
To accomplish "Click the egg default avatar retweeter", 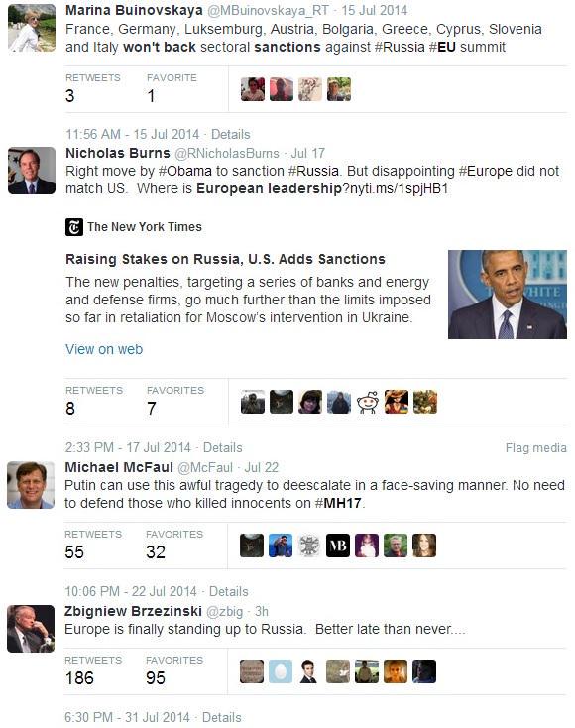I will click(x=281, y=671).
